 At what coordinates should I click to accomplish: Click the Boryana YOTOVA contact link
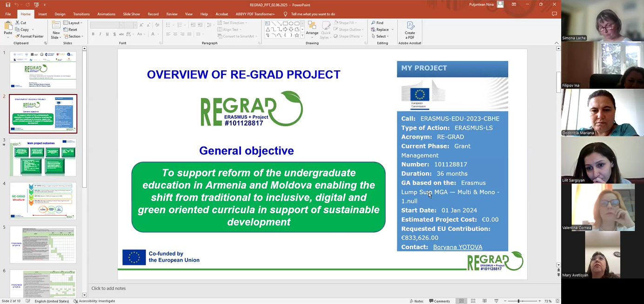pyautogui.click(x=457, y=247)
